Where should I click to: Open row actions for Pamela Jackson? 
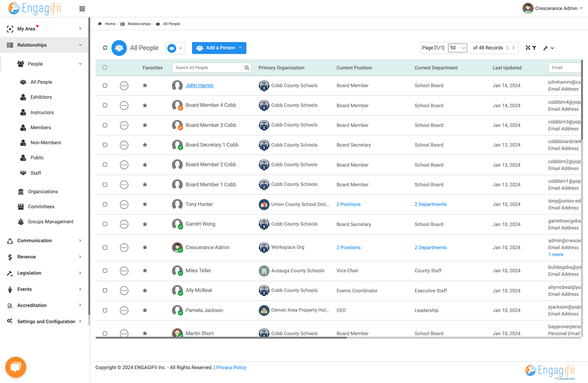(x=124, y=310)
